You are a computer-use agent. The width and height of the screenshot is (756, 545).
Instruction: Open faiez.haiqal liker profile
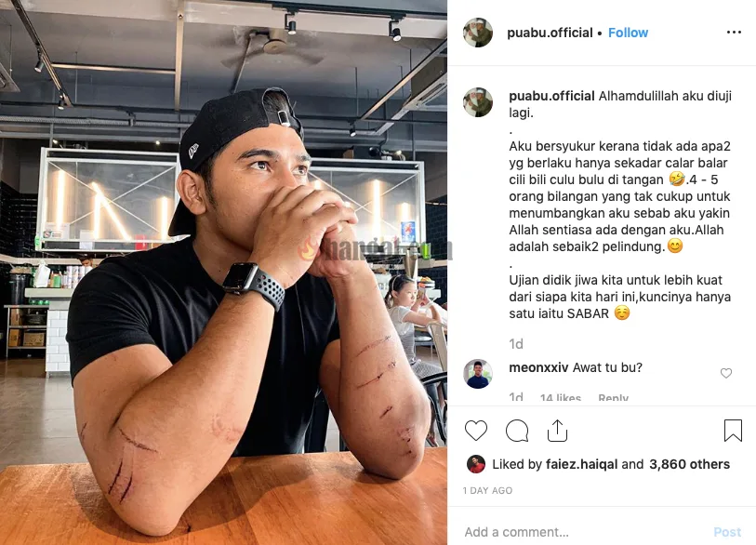click(x=581, y=464)
